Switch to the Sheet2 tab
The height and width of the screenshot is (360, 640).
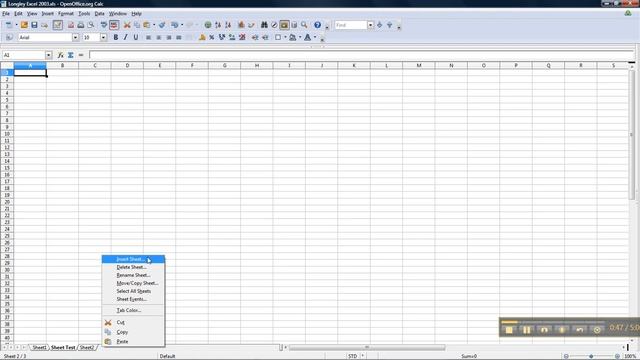tap(87, 347)
